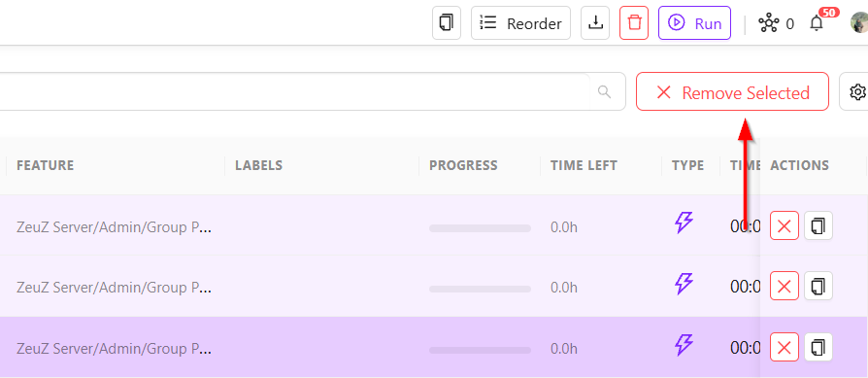Click the red trash delete icon

tap(634, 23)
